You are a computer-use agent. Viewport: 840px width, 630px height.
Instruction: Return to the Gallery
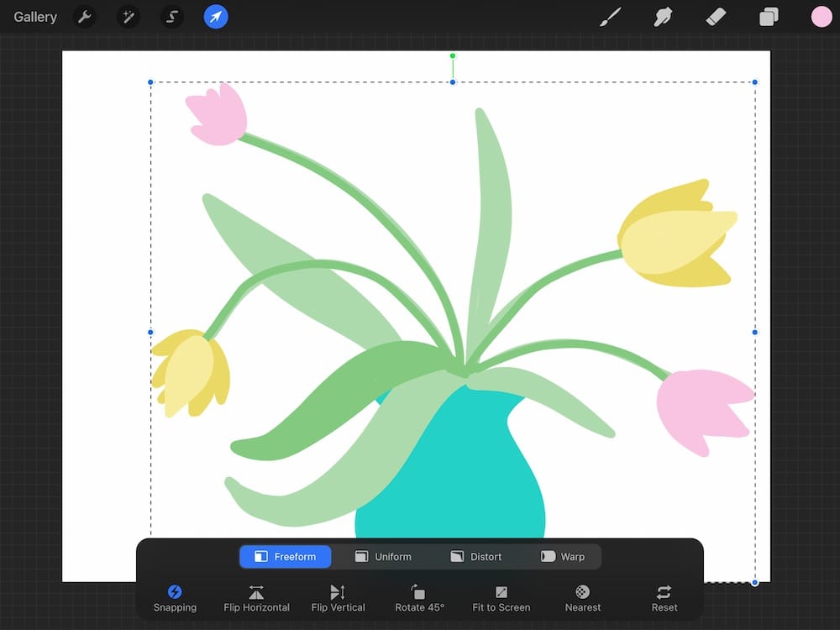(x=34, y=16)
